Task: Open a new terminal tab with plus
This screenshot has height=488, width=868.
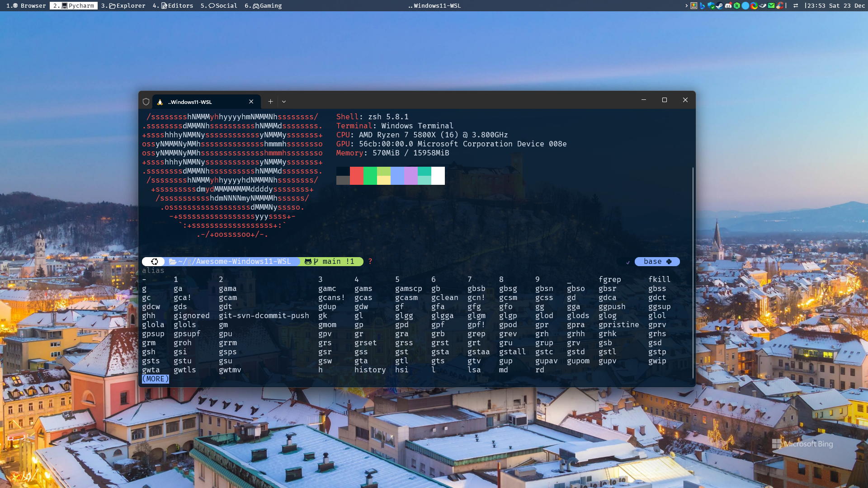Action: (270, 102)
